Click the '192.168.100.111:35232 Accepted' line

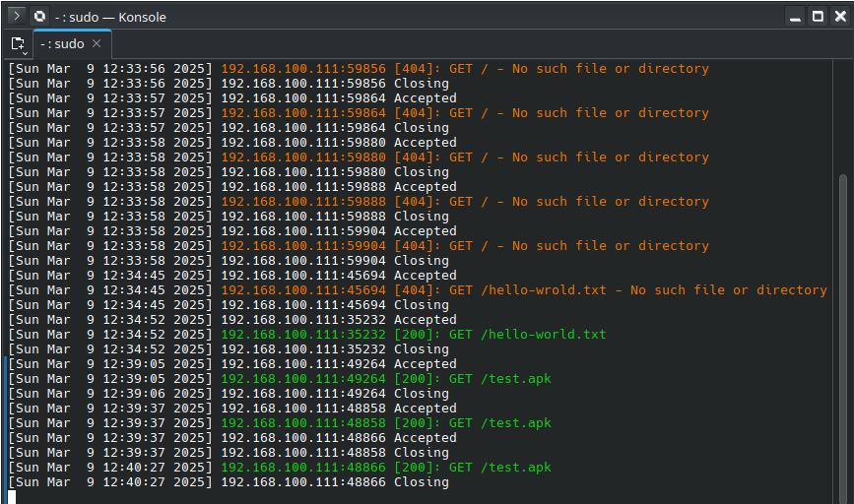pyautogui.click(x=232, y=320)
